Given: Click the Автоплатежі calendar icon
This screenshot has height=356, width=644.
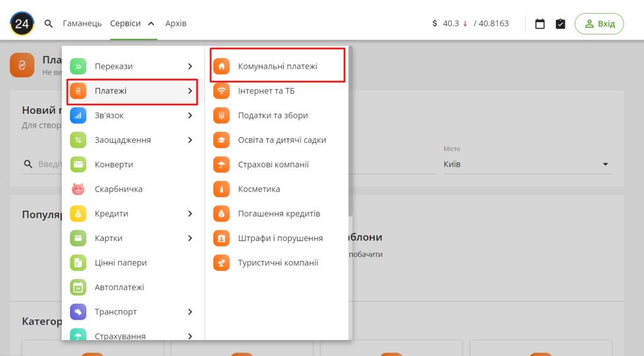Looking at the screenshot, I should 78,287.
